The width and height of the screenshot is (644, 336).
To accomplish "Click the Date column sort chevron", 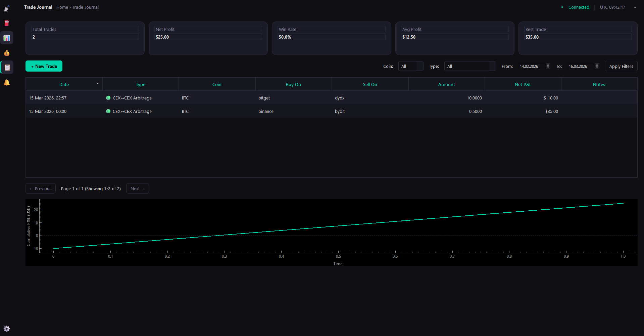I will pos(97,84).
